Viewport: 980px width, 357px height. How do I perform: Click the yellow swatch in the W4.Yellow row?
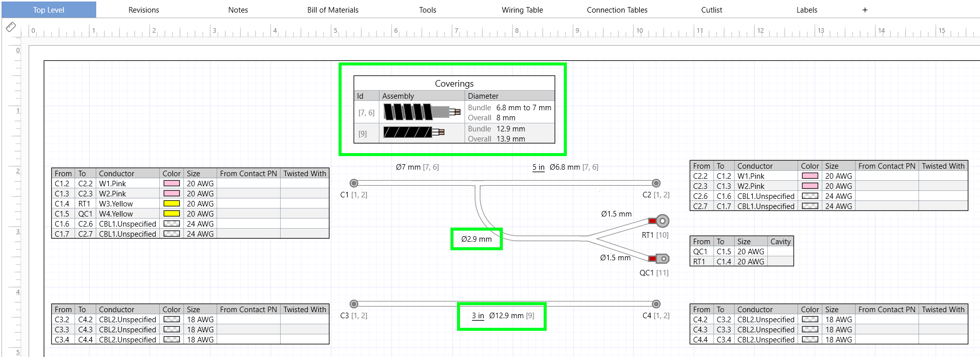click(x=172, y=214)
